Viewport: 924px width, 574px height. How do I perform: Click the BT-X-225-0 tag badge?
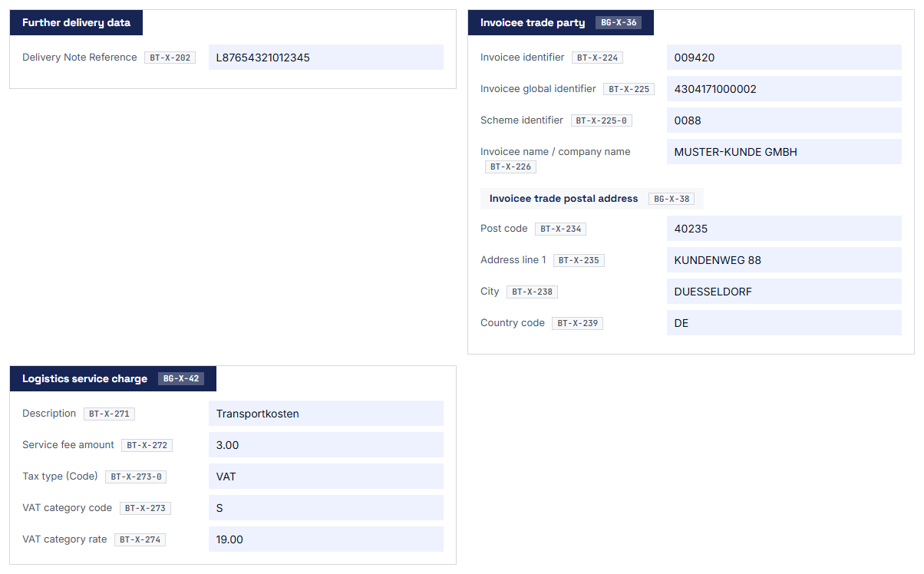coord(602,120)
